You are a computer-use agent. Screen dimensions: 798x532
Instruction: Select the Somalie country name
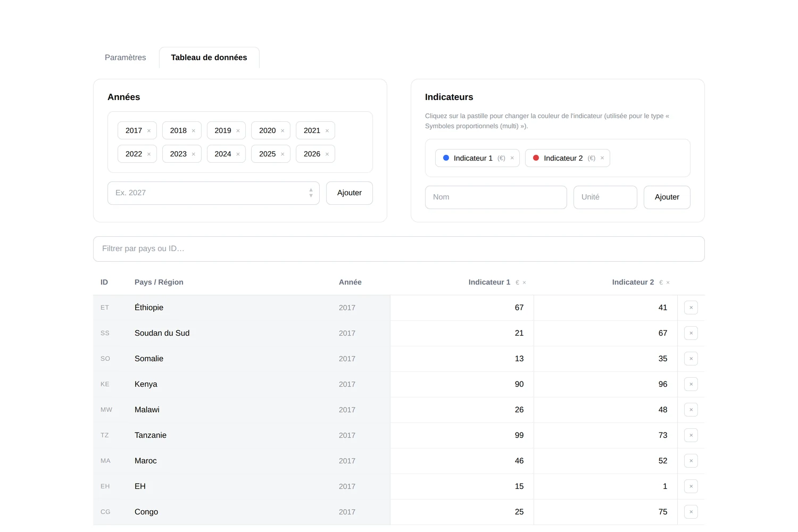(149, 359)
